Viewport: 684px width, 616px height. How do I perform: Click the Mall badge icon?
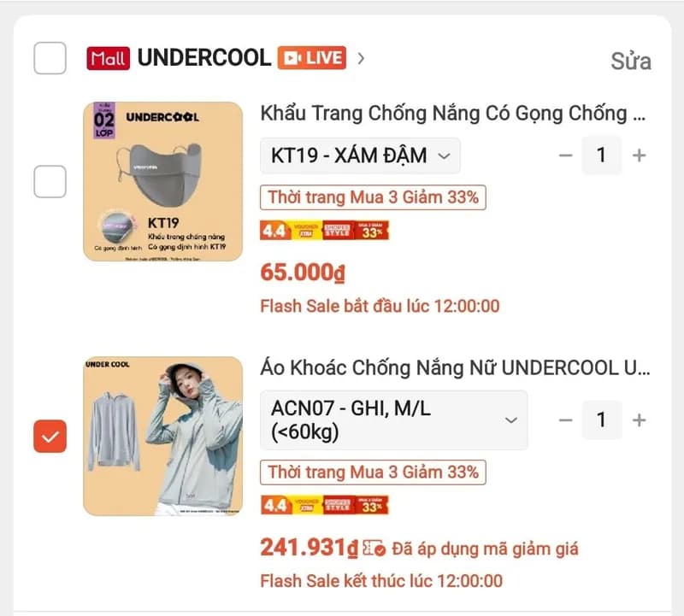[x=107, y=58]
